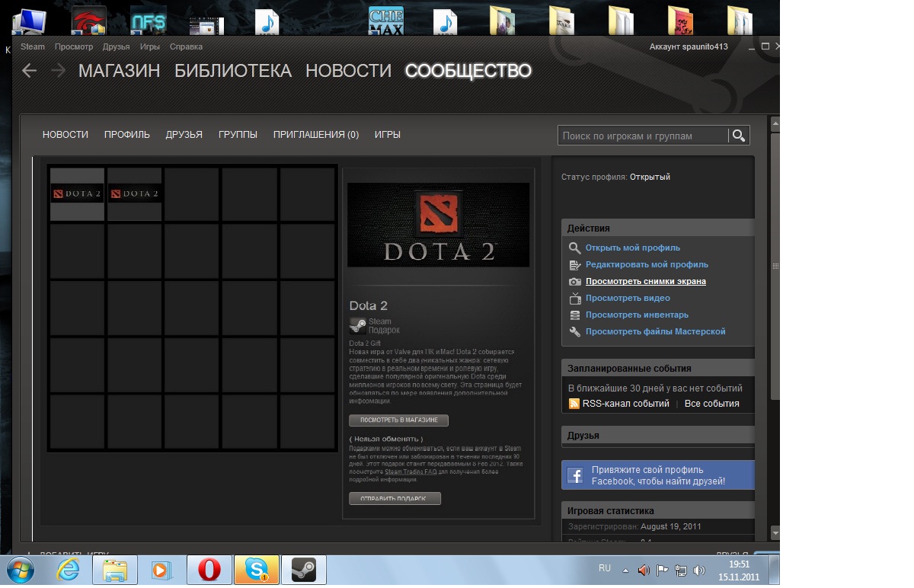Image resolution: width=914 pixels, height=588 pixels.
Task: Go forward with the right arrow
Action: [59, 71]
